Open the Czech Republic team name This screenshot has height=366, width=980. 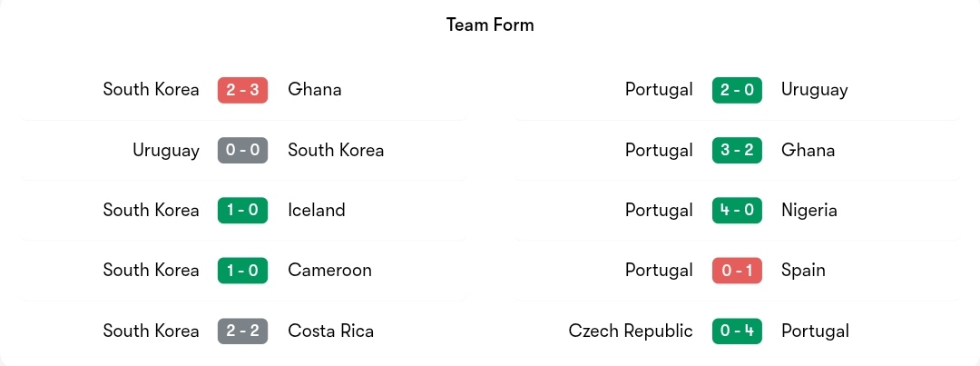click(x=631, y=331)
